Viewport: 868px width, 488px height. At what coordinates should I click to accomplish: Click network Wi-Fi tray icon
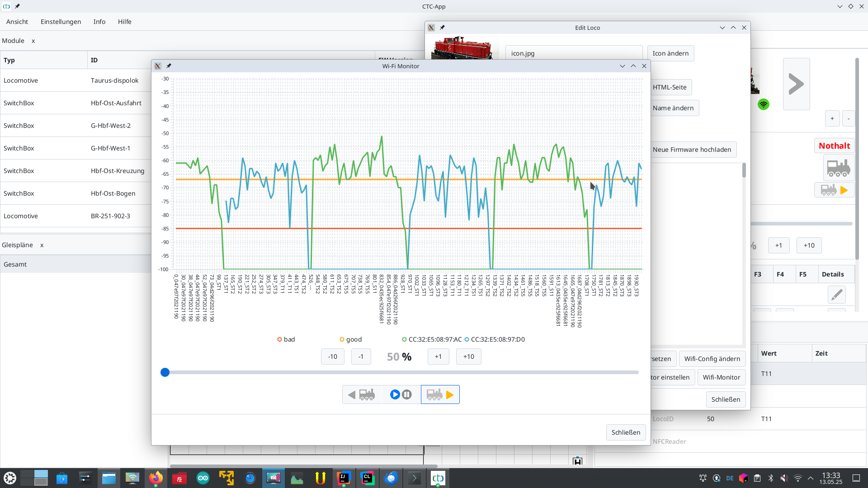click(798, 478)
